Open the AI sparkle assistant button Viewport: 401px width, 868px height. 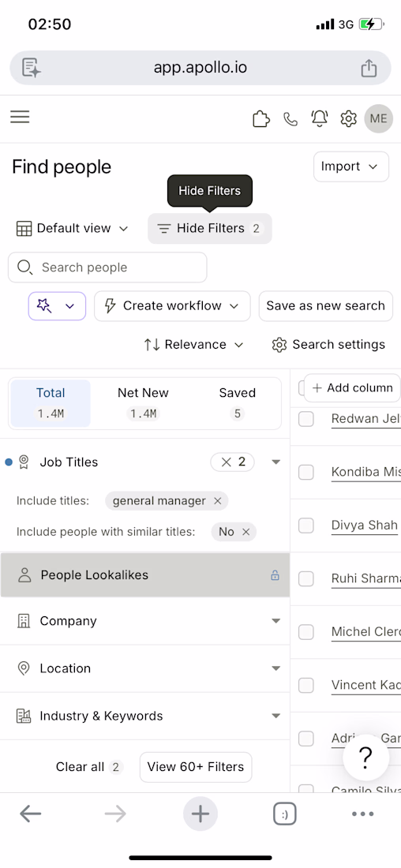click(57, 306)
